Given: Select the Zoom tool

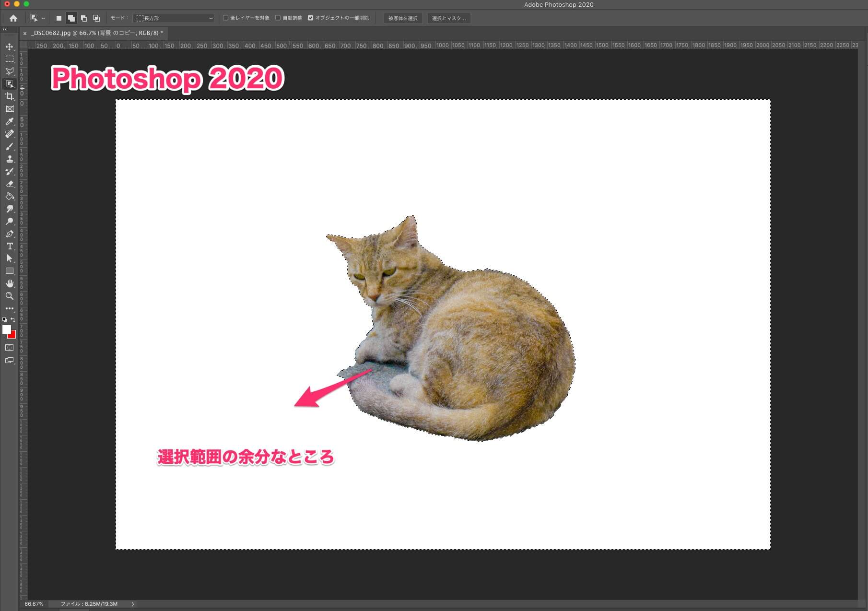Looking at the screenshot, I should tap(10, 296).
